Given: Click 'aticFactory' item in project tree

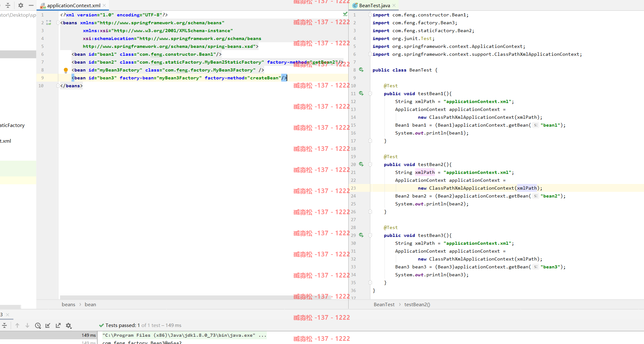Looking at the screenshot, I should coord(12,125).
